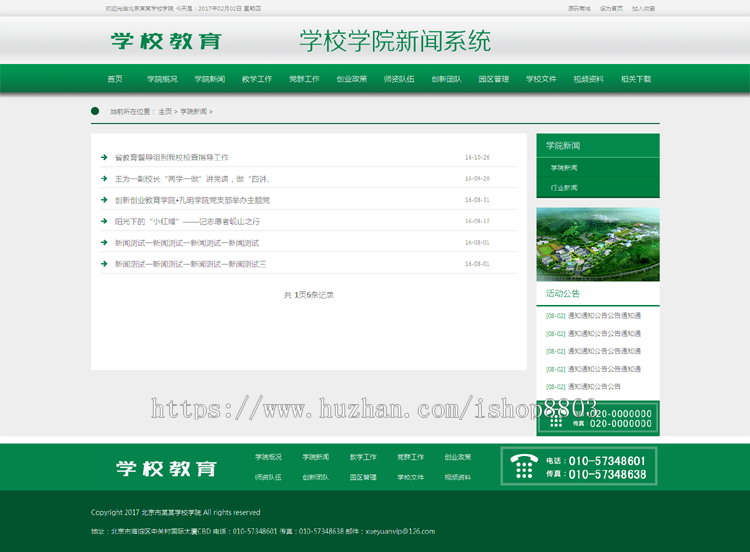Open the first [08-02] notice in 活动公告
This screenshot has height=552, width=750.
tap(593, 316)
